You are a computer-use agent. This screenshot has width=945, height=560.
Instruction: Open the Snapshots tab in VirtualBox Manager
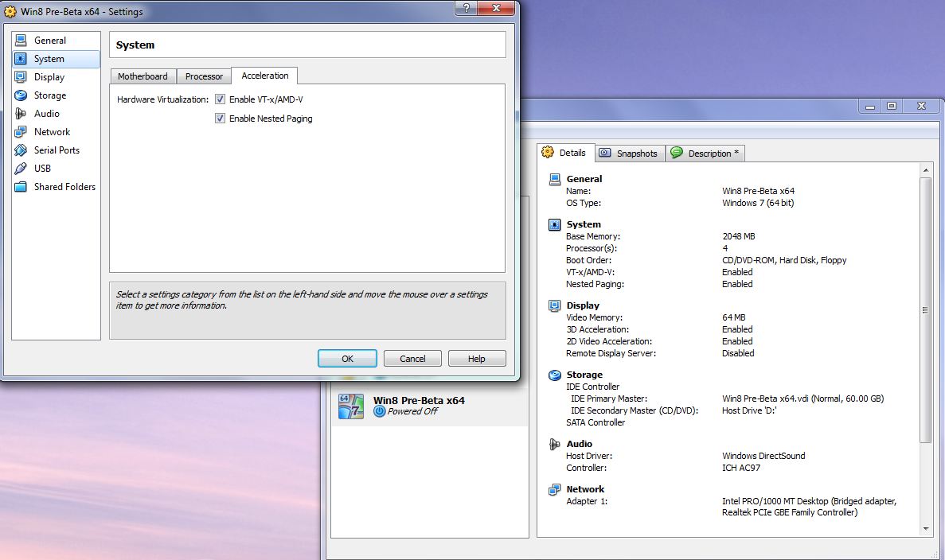[x=631, y=154]
